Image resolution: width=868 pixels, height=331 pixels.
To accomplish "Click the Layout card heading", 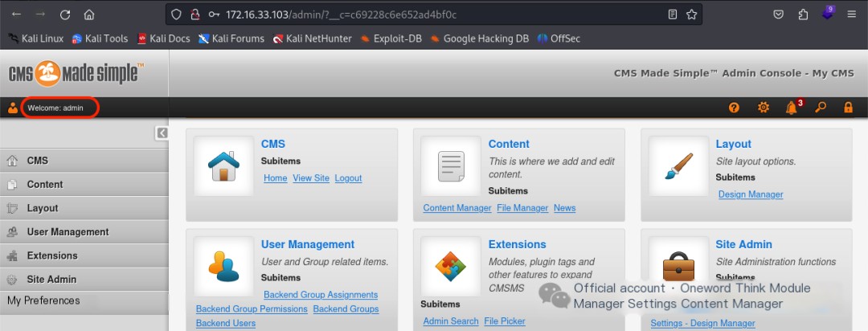I will click(x=734, y=144).
